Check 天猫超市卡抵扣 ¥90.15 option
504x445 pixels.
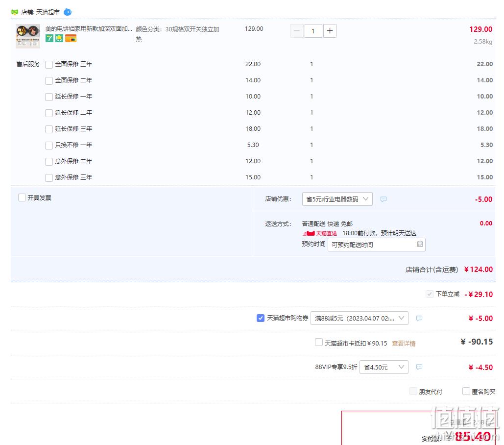(x=319, y=342)
